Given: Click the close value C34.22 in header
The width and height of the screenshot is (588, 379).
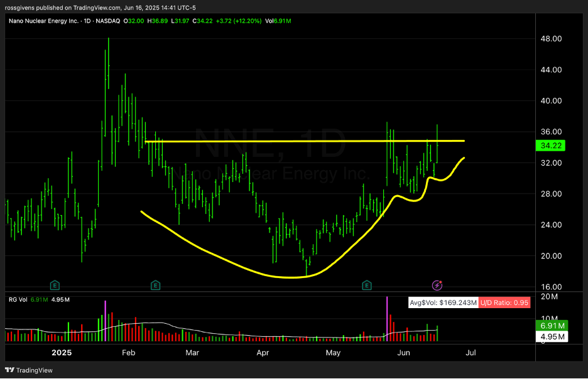Looking at the screenshot, I should point(202,21).
